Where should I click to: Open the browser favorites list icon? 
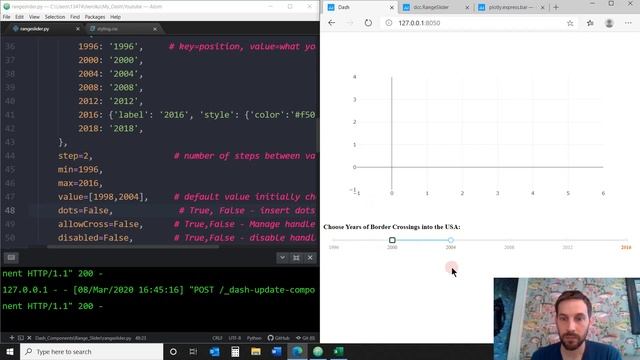click(590, 23)
